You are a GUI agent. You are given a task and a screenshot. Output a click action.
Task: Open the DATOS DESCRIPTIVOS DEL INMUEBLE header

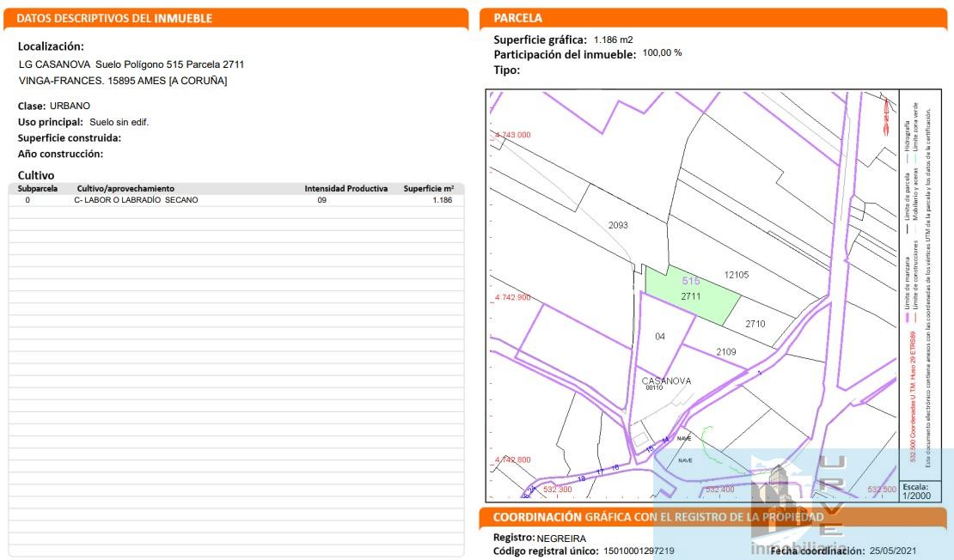click(x=114, y=18)
